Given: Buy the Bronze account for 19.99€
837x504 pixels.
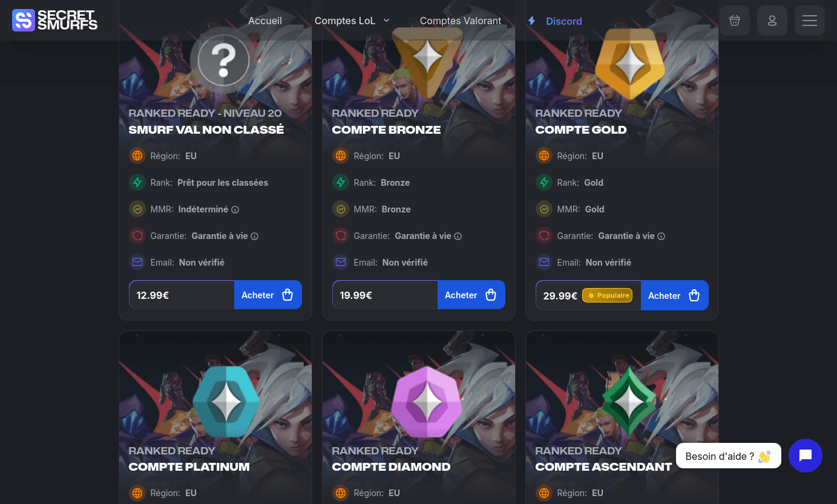Looking at the screenshot, I should click(x=471, y=295).
